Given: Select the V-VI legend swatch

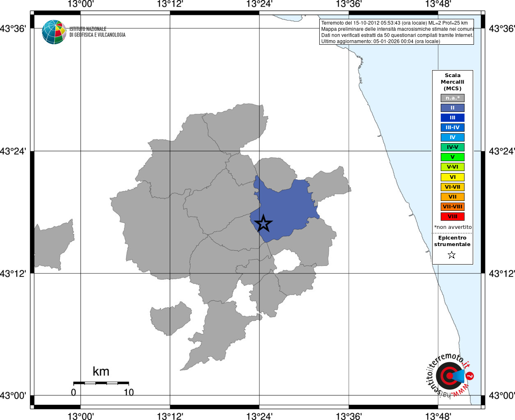Looking at the screenshot, I should pos(453,167).
